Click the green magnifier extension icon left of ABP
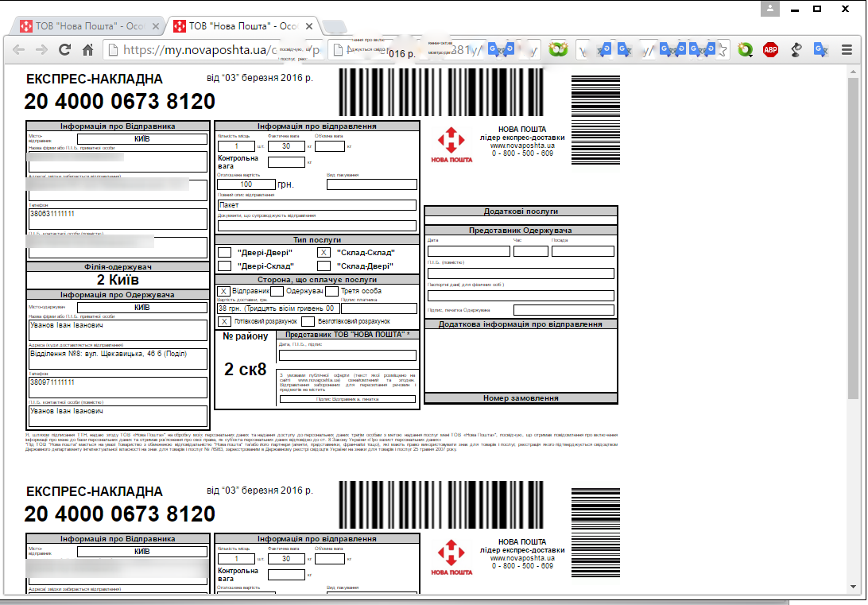 [x=745, y=50]
